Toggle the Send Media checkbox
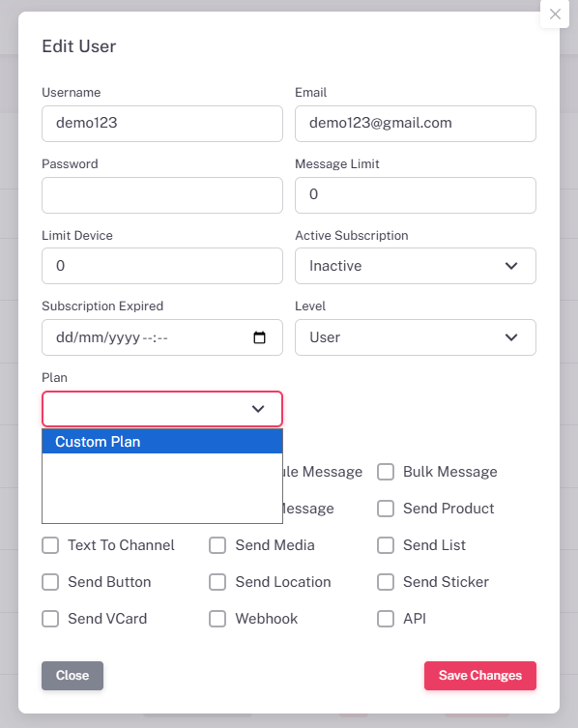Viewport: 578px width, 728px height. coord(217,545)
